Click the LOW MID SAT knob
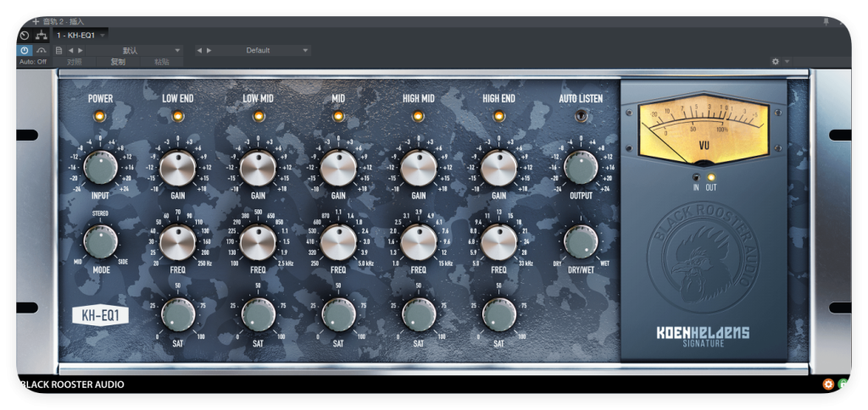The width and height of the screenshot is (868, 410). (258, 315)
